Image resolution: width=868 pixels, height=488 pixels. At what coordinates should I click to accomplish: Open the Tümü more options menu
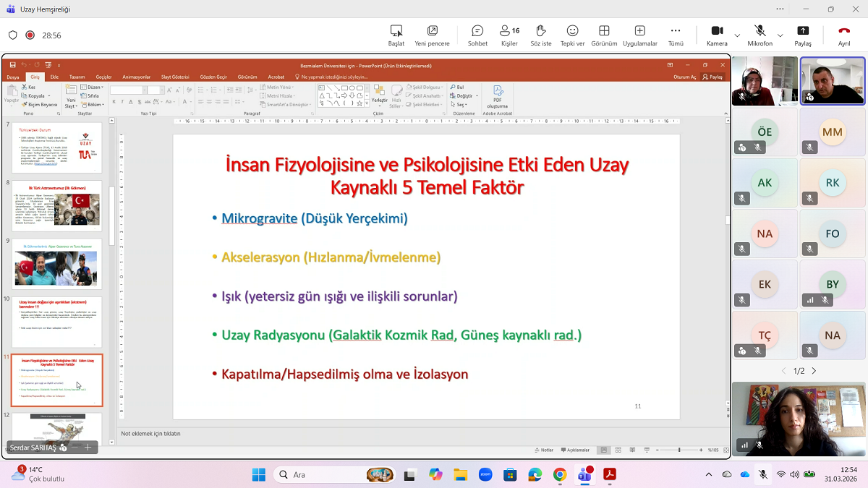[x=676, y=35]
